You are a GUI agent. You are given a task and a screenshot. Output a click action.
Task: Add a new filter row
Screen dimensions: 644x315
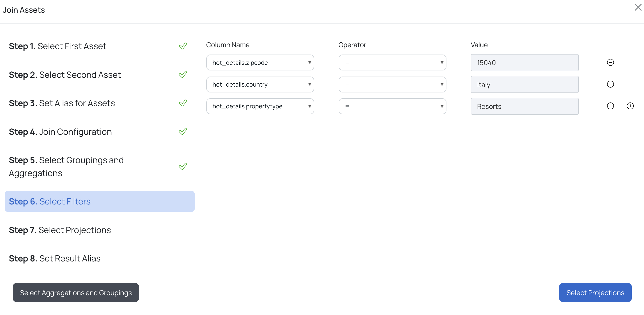click(630, 106)
